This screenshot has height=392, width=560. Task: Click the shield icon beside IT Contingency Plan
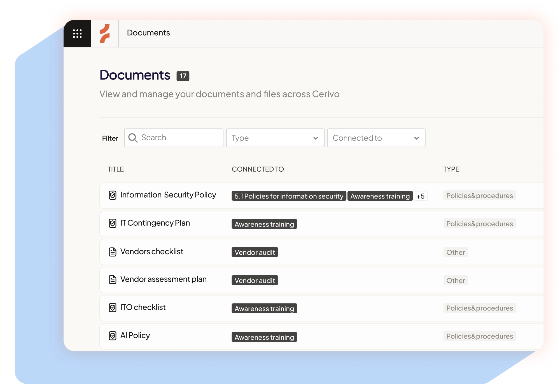point(112,223)
